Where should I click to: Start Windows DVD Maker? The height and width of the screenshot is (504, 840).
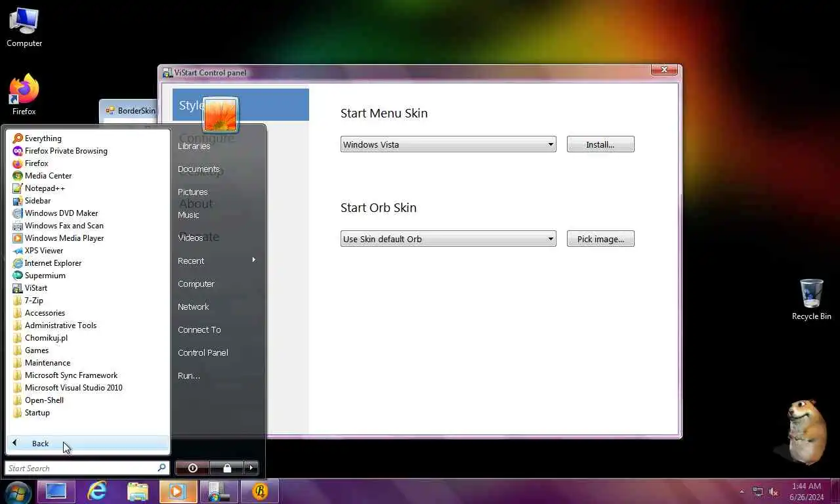(x=55, y=213)
